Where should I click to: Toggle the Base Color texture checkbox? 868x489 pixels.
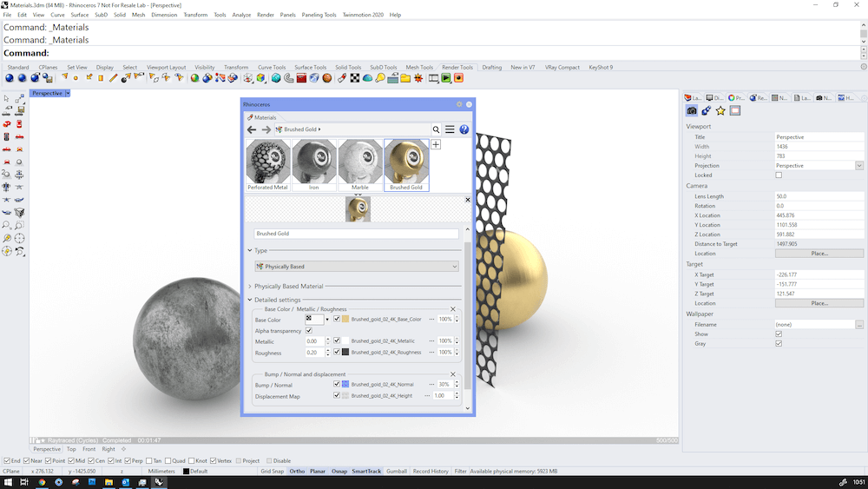[337, 319]
